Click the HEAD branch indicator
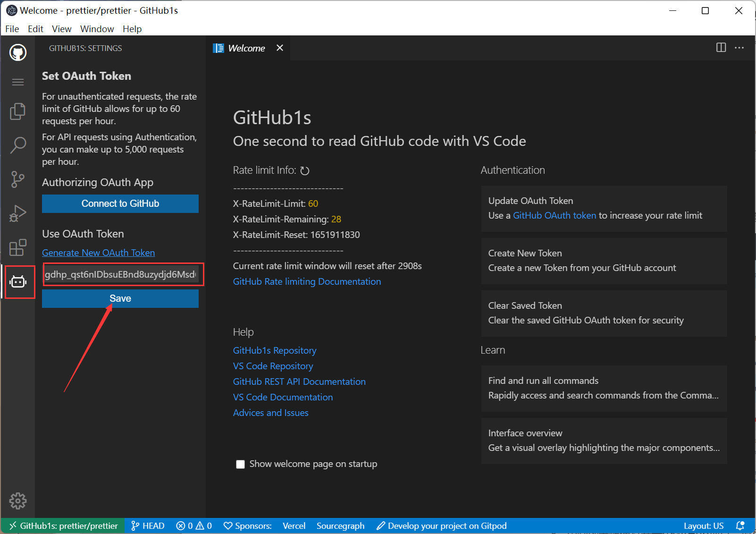Viewport: 756px width, 534px height. [148, 526]
